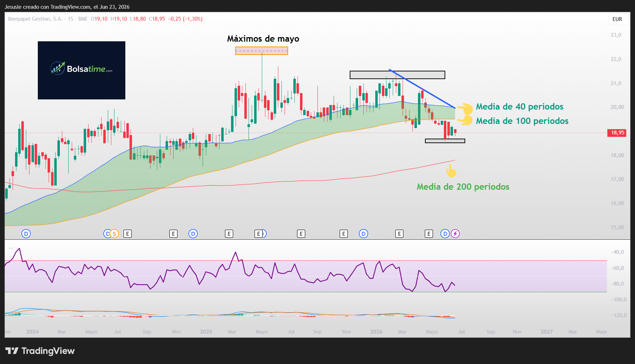The height and width of the screenshot is (364, 635).
Task: Click the 2025 time axis label
Action: click(206, 332)
